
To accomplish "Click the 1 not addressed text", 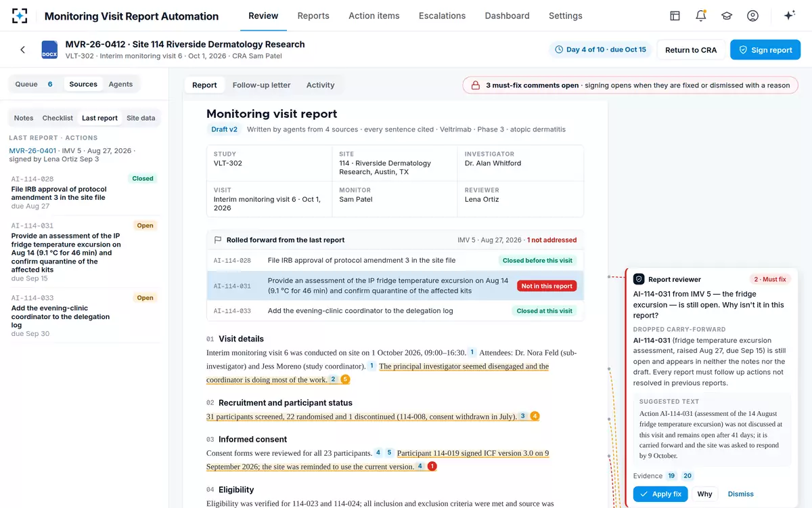I will (x=552, y=240).
